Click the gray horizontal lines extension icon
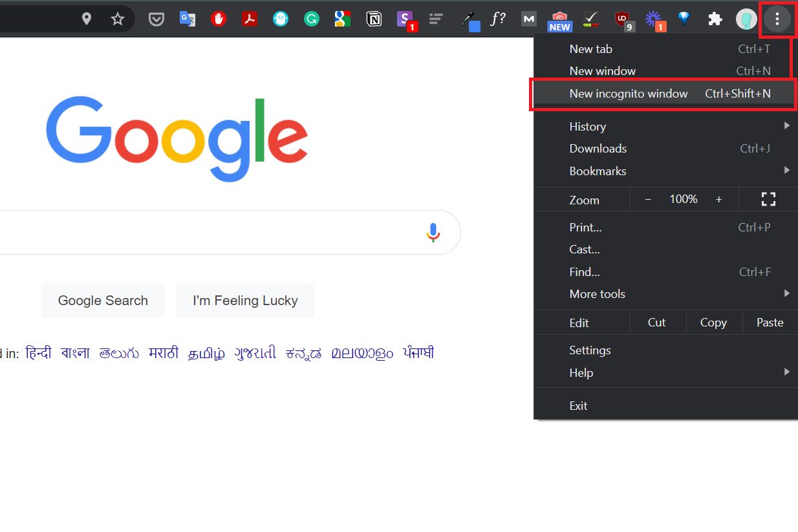The image size is (798, 532). coord(436,19)
